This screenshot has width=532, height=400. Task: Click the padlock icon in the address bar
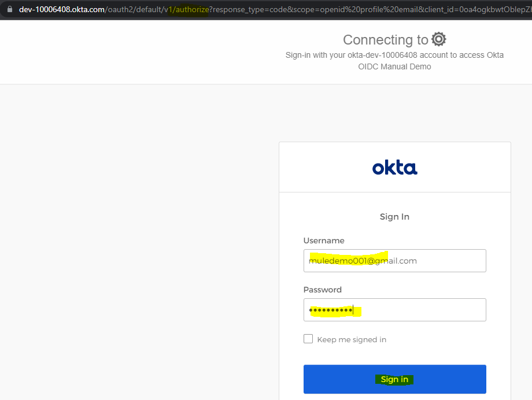coord(10,9)
